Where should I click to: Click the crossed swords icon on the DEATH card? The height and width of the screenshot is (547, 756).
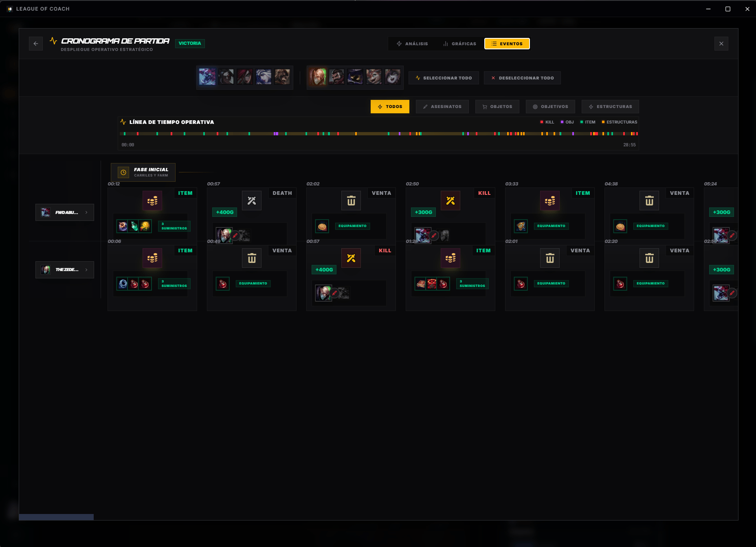pyautogui.click(x=252, y=201)
